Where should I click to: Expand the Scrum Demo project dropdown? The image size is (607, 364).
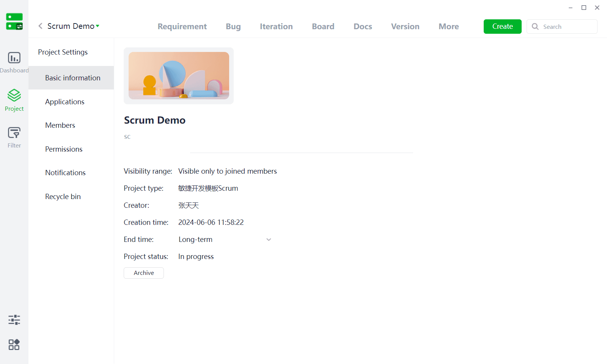point(97,26)
